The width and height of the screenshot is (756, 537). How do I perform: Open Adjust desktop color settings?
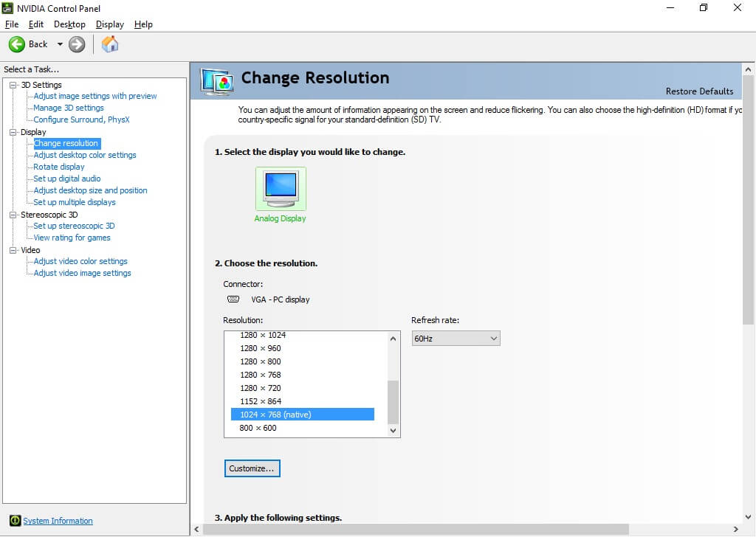click(x=85, y=155)
